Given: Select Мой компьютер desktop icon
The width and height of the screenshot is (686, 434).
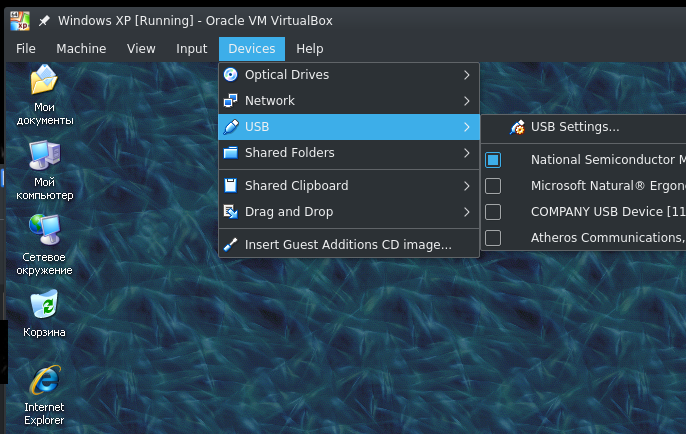Looking at the screenshot, I should point(44,170).
